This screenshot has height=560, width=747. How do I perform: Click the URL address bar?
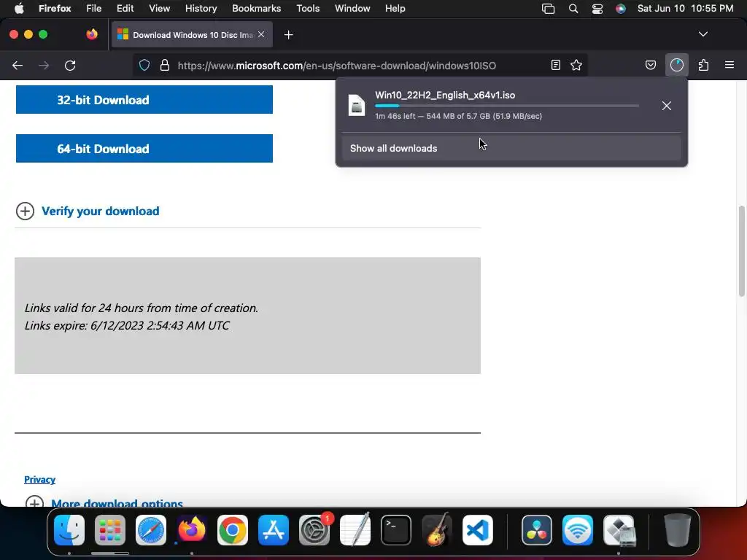[360, 65]
